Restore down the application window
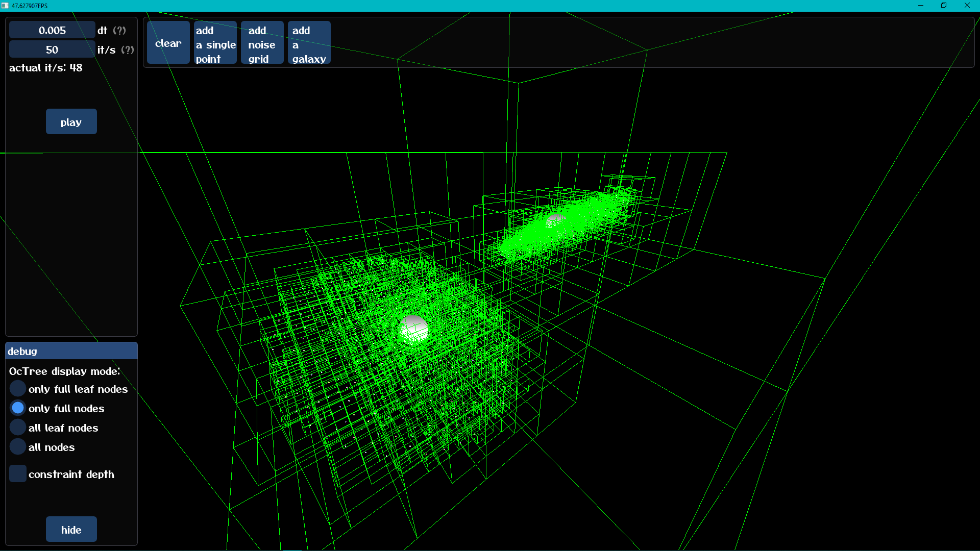Screen dimensions: 980x551 [x=944, y=6]
